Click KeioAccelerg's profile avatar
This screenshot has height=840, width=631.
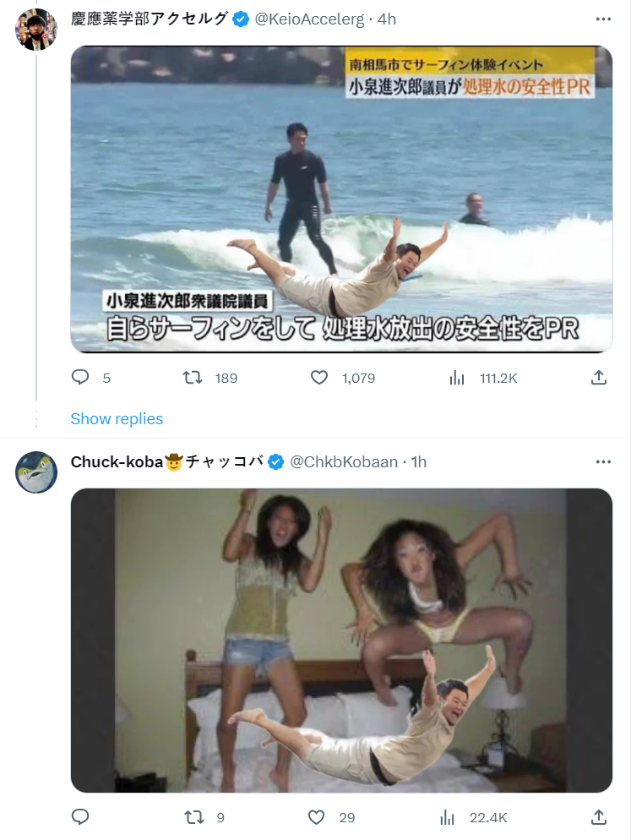(36, 30)
